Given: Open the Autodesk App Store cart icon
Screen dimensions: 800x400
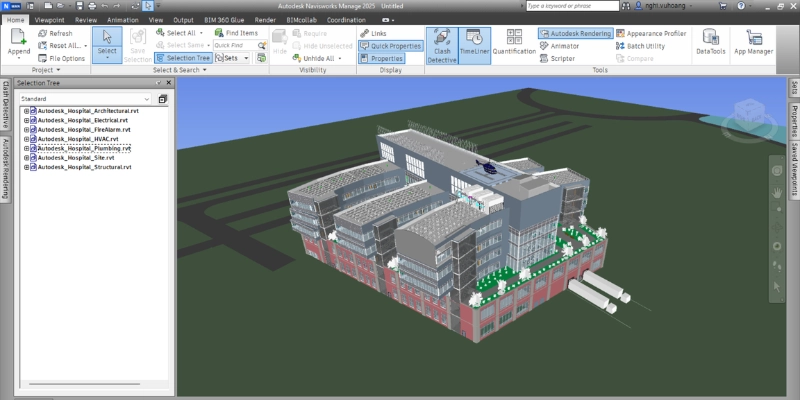Looking at the screenshot, I should click(722, 6).
